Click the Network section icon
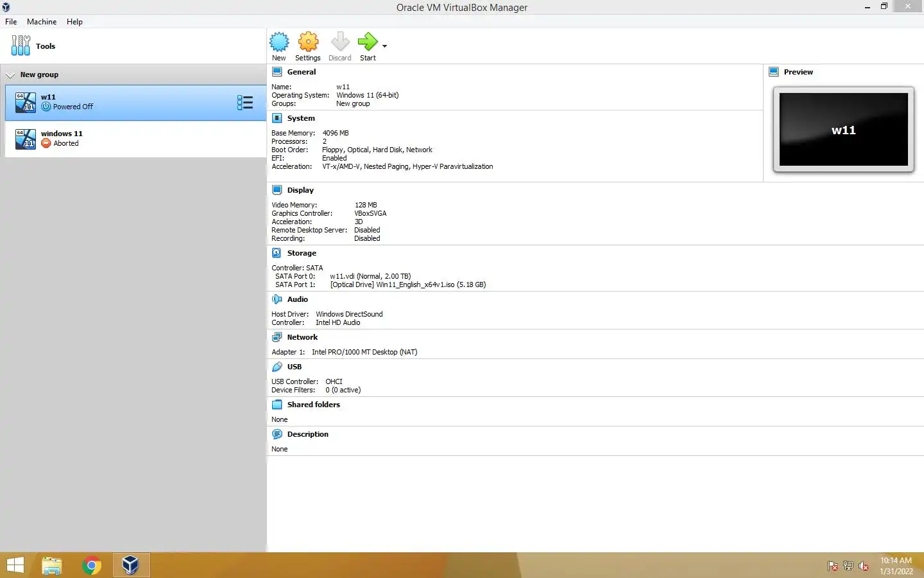This screenshot has width=924, height=578. click(x=277, y=337)
